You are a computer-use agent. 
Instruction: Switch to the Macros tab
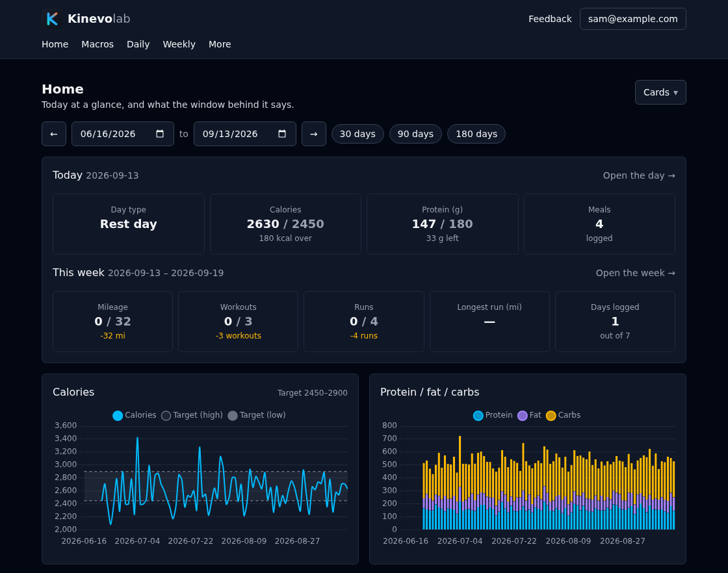[97, 44]
